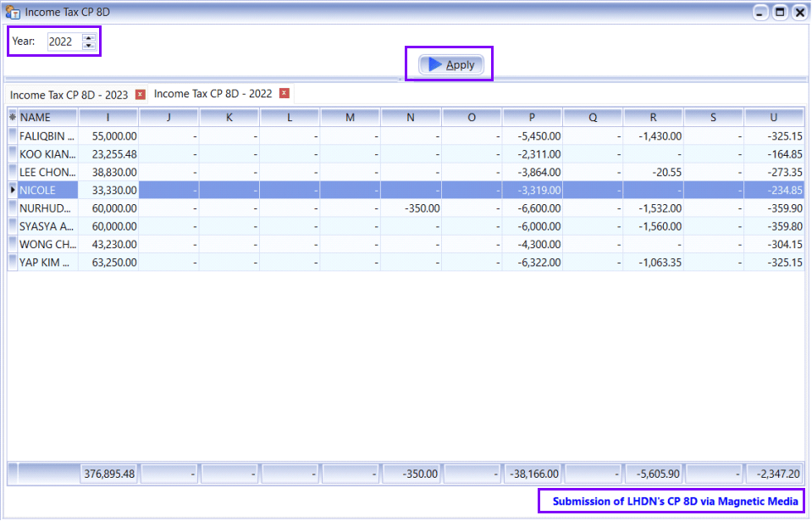Click the YAP KIM row selector
The height and width of the screenshot is (521, 812).
13,263
